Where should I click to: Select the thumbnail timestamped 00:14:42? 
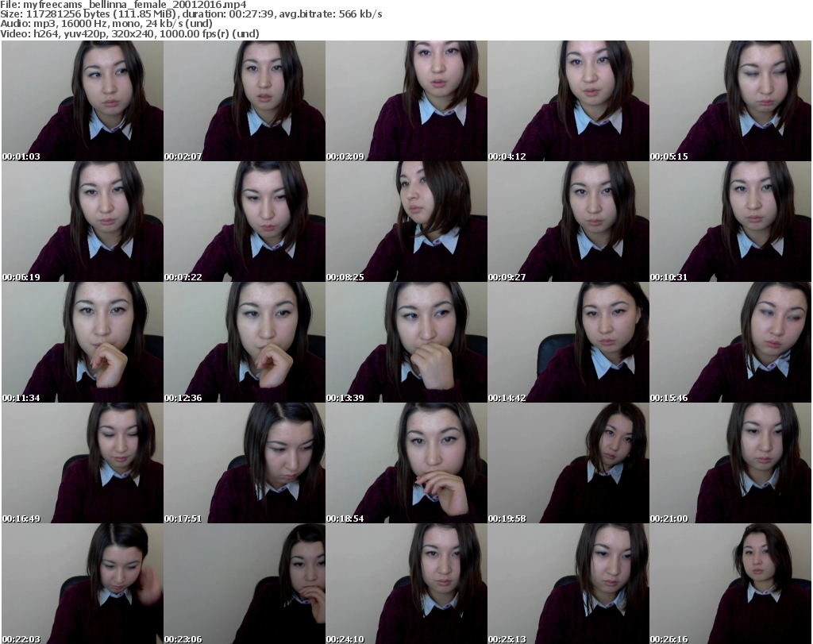(568, 342)
